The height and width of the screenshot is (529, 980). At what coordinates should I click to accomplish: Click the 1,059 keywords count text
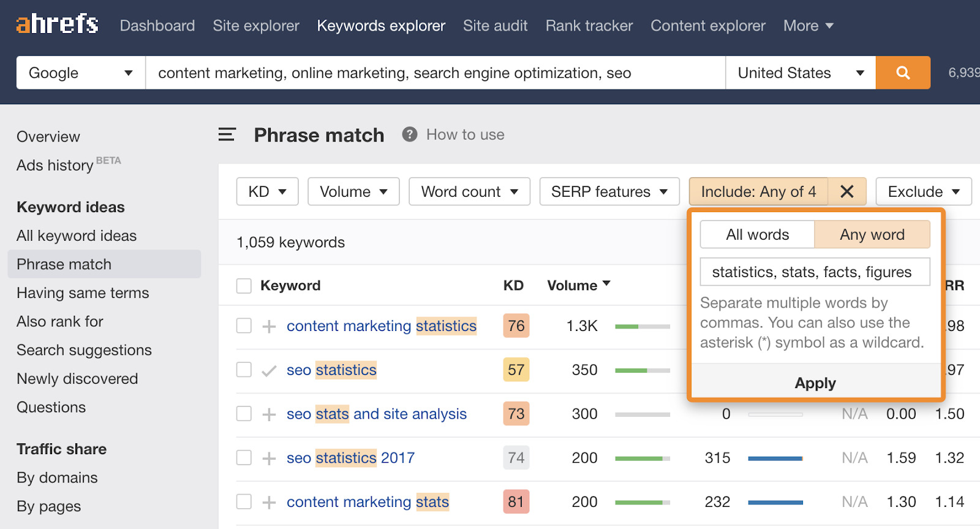point(291,242)
